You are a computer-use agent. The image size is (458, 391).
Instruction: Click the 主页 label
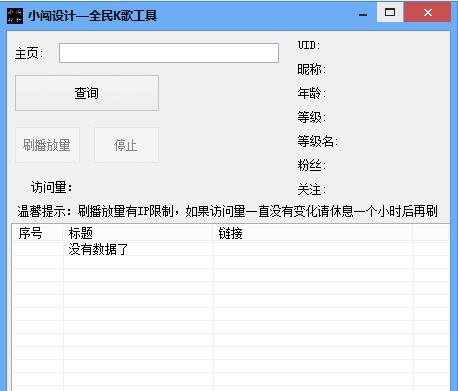click(29, 53)
